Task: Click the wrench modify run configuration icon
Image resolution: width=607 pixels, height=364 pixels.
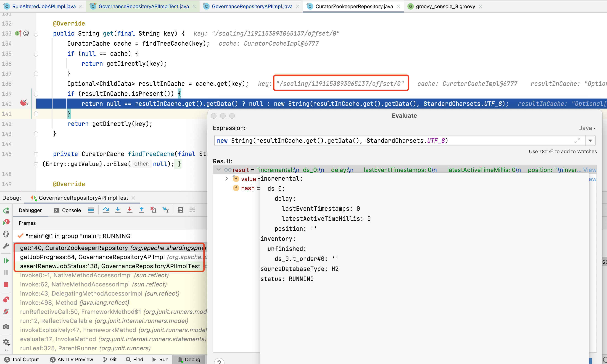Action: [6, 246]
